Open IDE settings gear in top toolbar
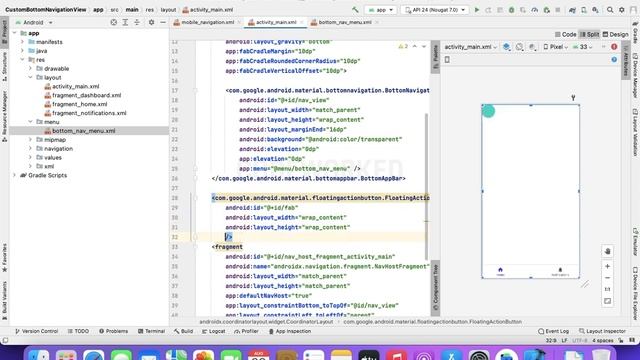Viewport: 640px width, 360px height. coord(622,10)
